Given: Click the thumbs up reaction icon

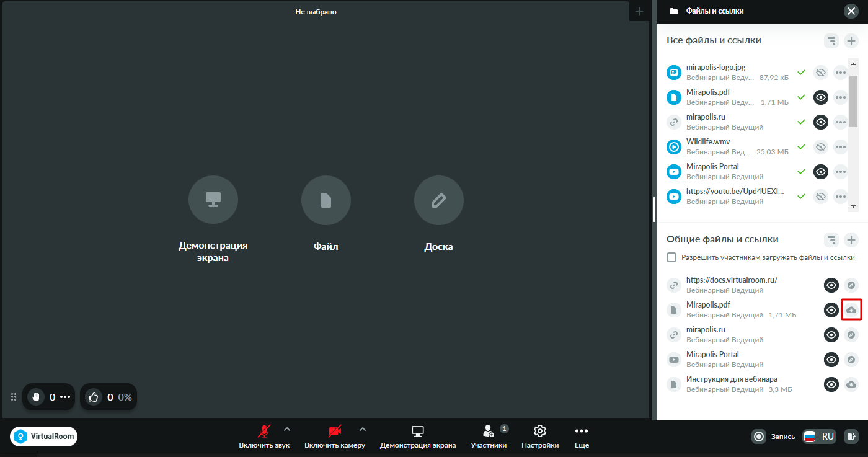Looking at the screenshot, I should pyautogui.click(x=94, y=397).
